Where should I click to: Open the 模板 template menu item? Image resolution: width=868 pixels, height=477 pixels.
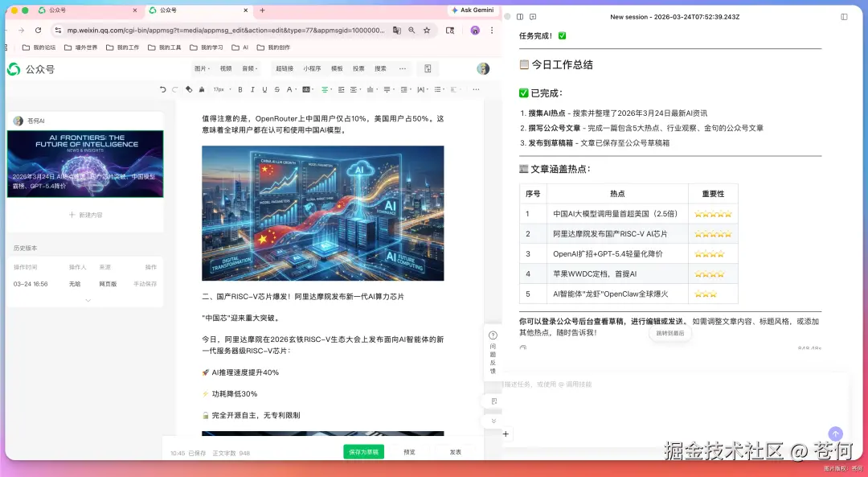tap(336, 69)
